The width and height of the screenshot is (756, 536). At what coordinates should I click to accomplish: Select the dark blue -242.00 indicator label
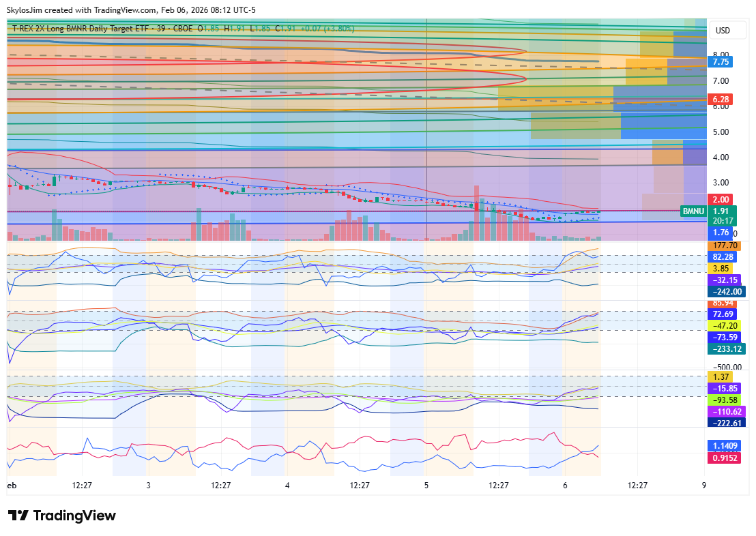[x=726, y=291]
